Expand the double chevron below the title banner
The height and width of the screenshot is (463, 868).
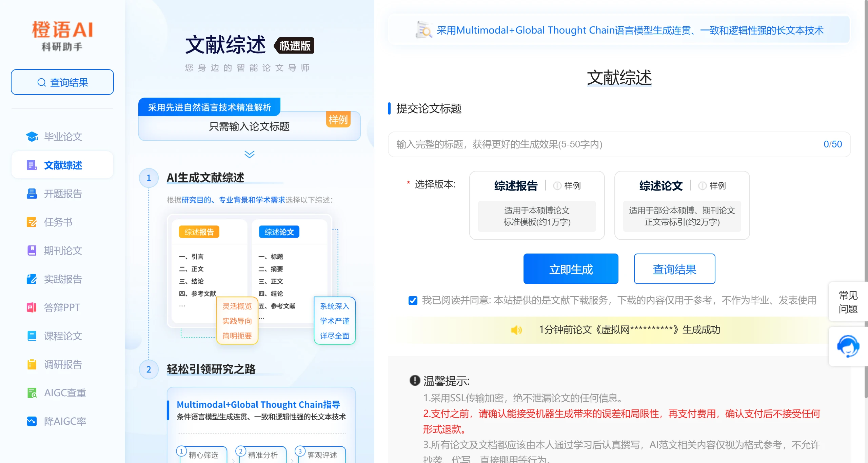(x=250, y=155)
